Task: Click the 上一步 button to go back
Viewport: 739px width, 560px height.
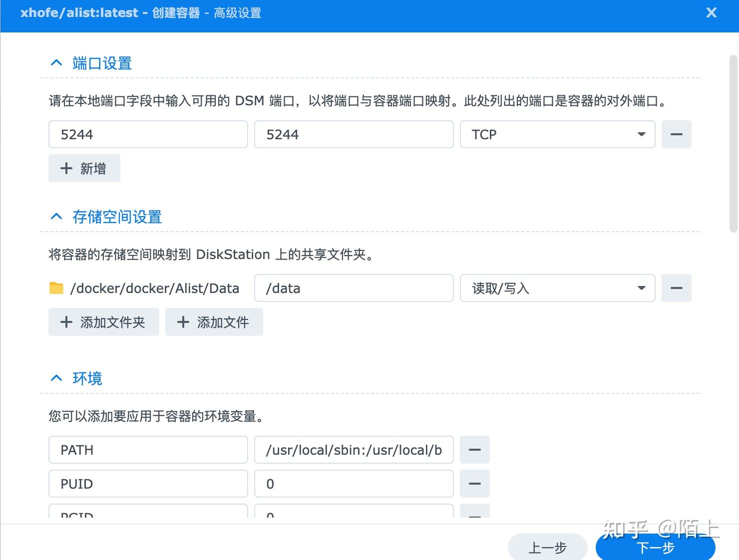Action: pyautogui.click(x=547, y=547)
